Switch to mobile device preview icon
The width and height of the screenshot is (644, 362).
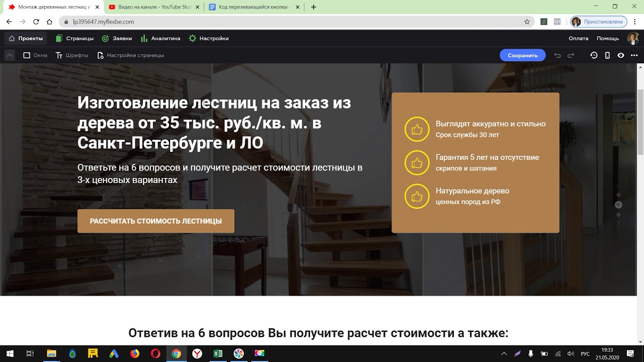click(607, 55)
